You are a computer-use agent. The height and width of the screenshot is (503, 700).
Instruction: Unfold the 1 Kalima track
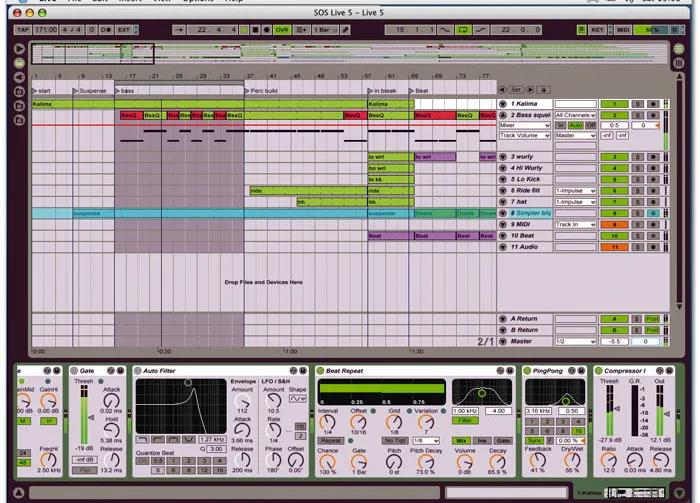point(503,104)
